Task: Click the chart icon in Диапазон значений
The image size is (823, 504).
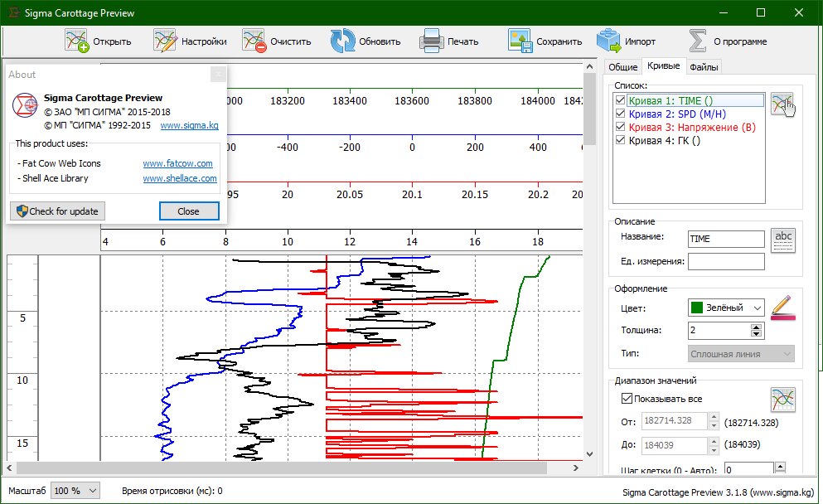Action: [x=783, y=400]
